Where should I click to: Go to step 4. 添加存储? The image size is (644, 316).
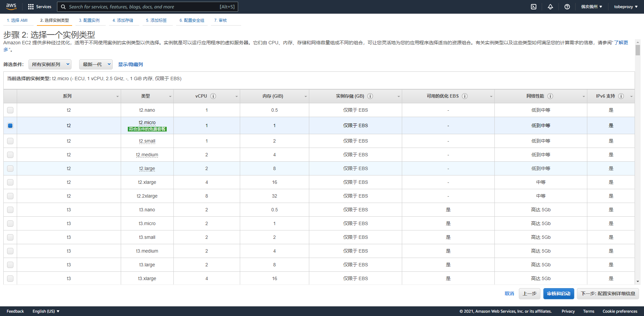pos(123,20)
